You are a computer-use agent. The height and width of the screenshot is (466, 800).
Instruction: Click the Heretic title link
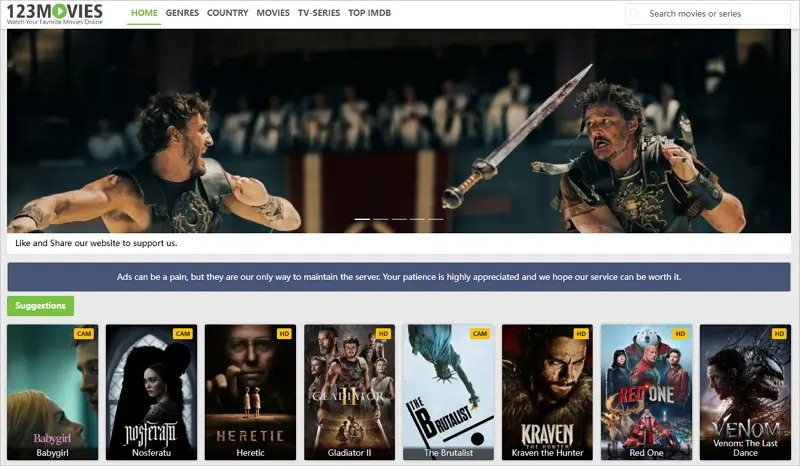pyautogui.click(x=250, y=453)
